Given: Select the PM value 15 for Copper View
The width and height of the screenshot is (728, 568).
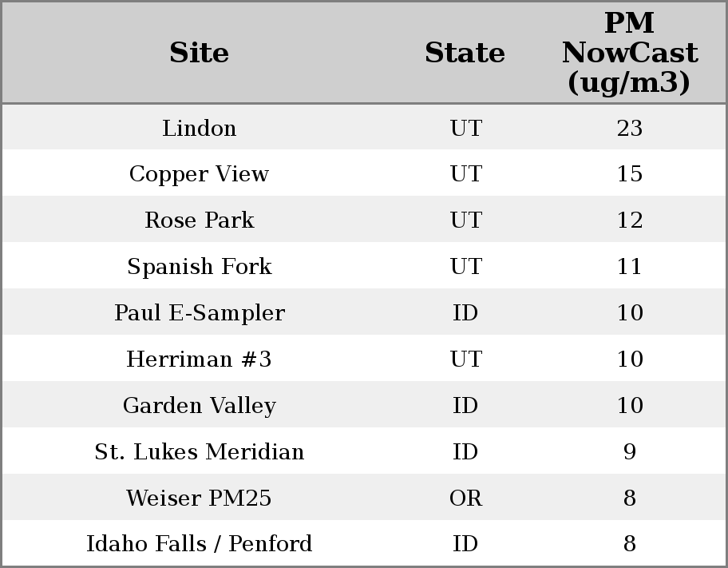Looking at the screenshot, I should tap(629, 174).
